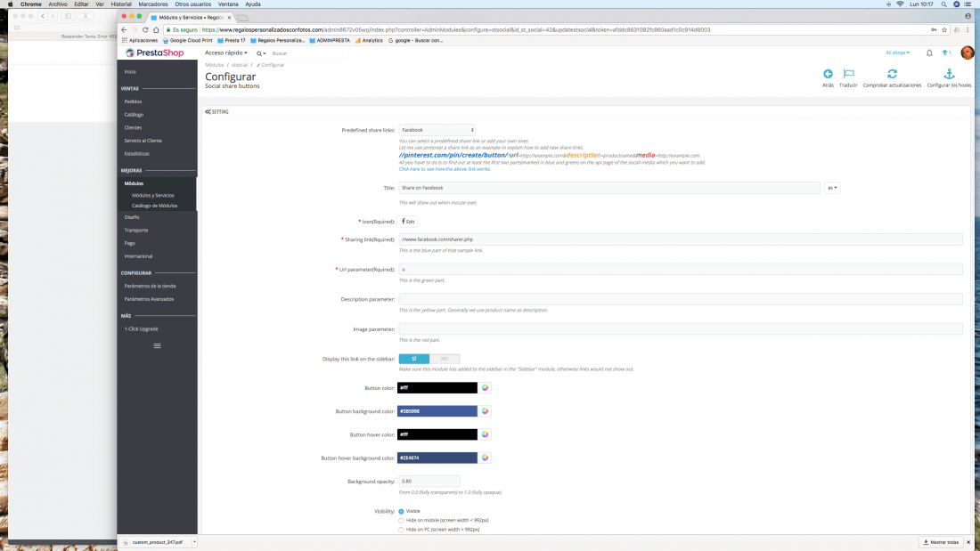
Task: Open Parámetros Avanzados in sidebar
Action: [x=149, y=299]
